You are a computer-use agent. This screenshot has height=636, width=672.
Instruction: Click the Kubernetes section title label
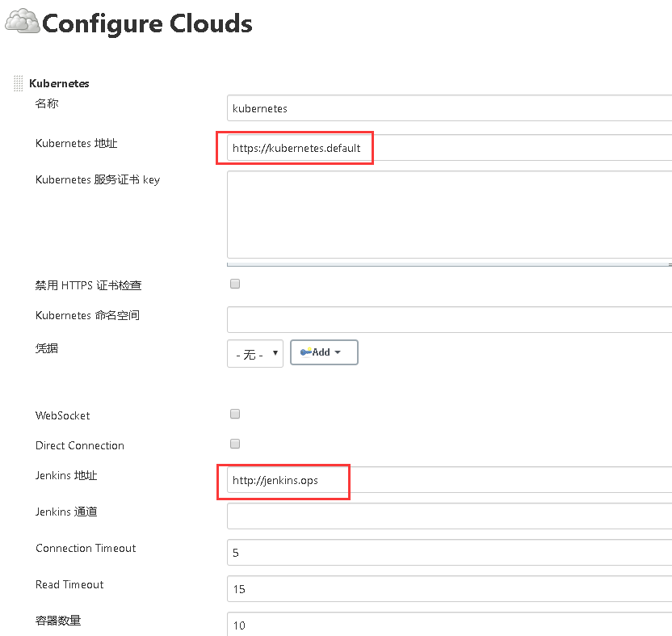59,82
